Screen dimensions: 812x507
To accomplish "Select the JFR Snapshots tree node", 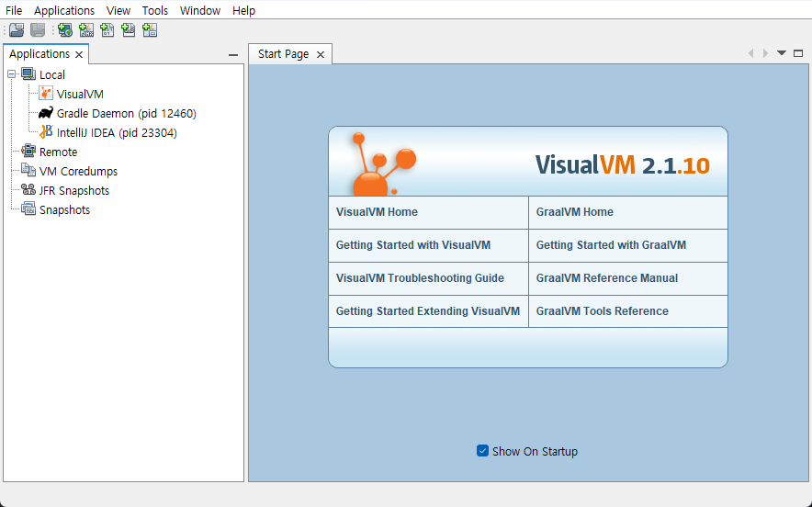I will [73, 191].
